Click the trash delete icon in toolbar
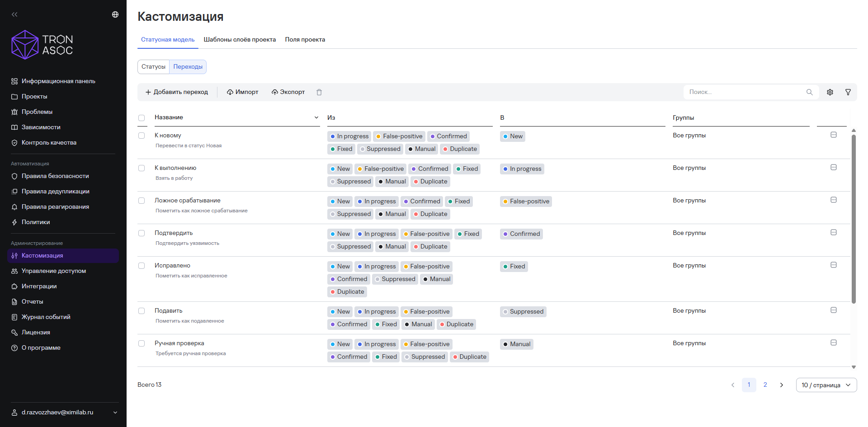Viewport: 868px width, 427px height. coord(319,92)
